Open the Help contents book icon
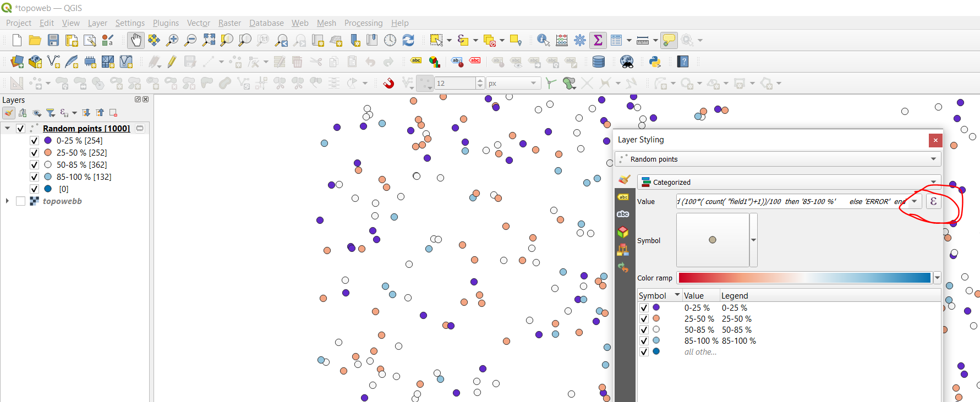This screenshot has height=402, width=980. pos(683,62)
